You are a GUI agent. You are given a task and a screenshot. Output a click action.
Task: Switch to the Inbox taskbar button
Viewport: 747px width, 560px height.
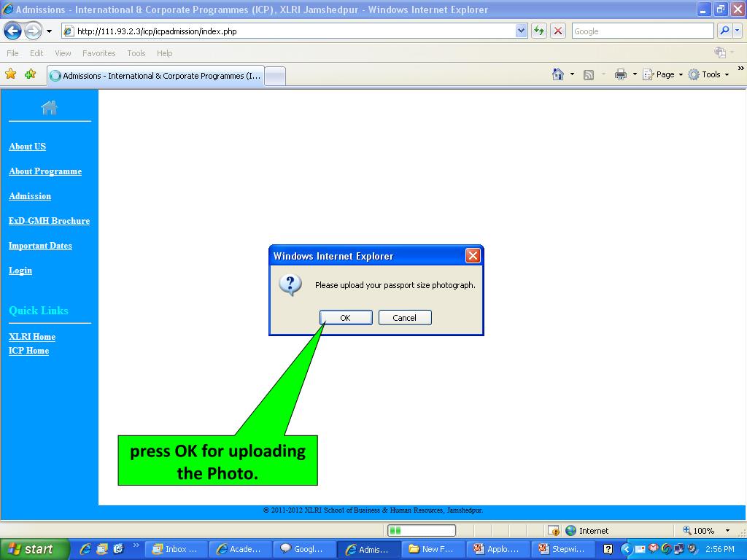pyautogui.click(x=175, y=549)
